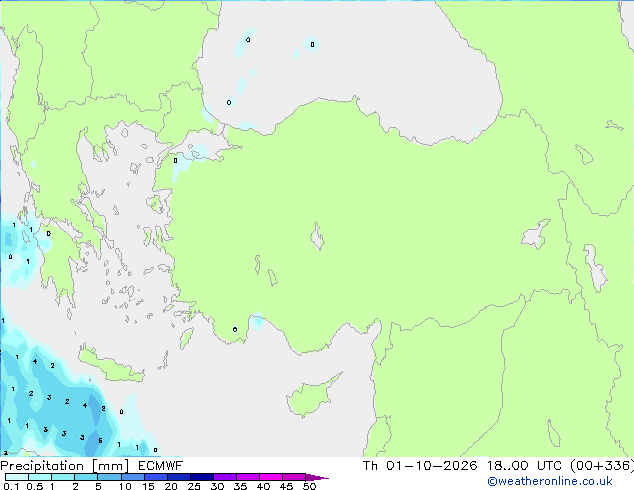634x490 pixels.
Task: Click the lightest 0.1–0.5 mm legend swatch
Action: click(x=17, y=477)
